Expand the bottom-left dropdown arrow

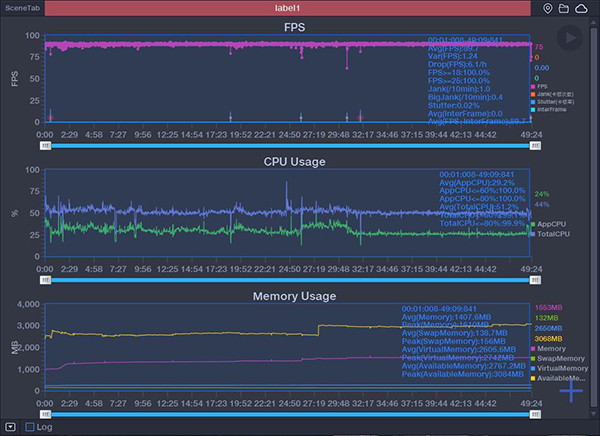[10, 427]
